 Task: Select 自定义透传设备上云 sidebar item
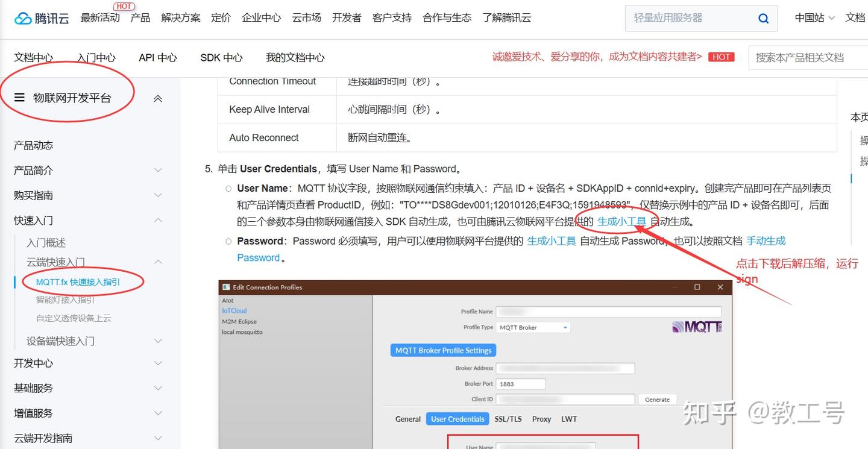click(x=74, y=318)
